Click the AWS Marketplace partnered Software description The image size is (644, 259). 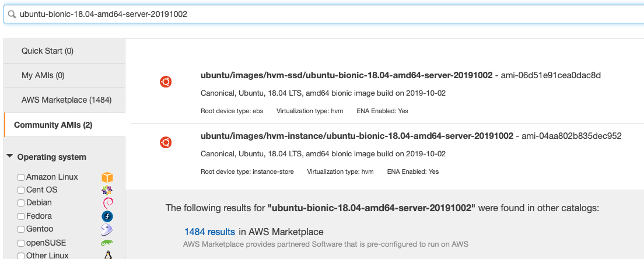coord(325,244)
